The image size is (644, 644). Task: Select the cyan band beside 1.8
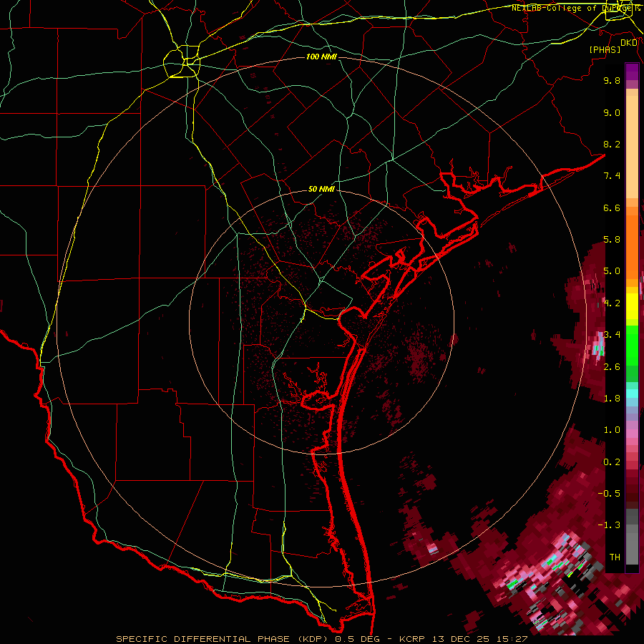[x=632, y=394]
